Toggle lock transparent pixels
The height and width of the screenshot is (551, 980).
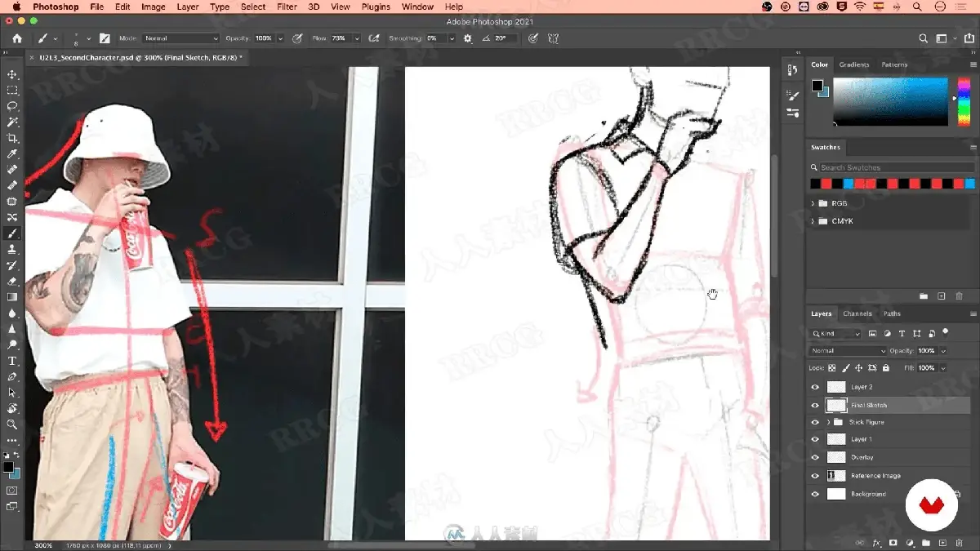click(832, 368)
